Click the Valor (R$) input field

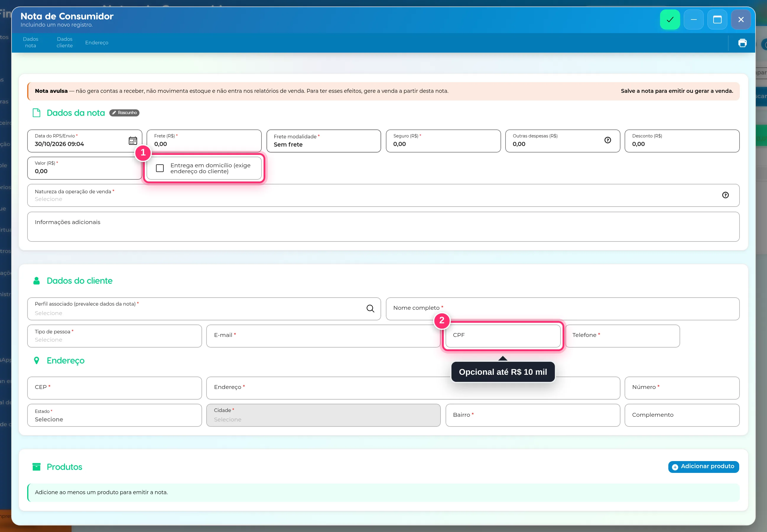coord(84,168)
